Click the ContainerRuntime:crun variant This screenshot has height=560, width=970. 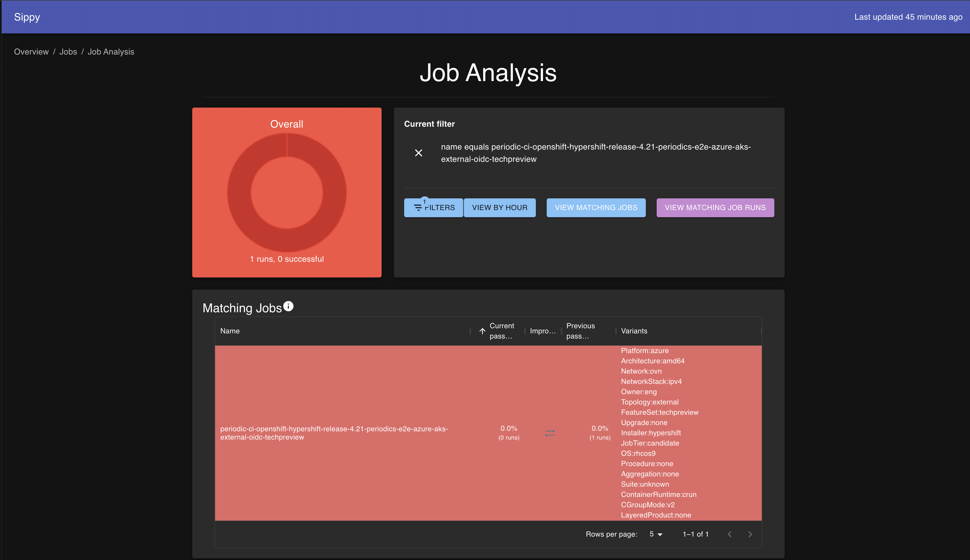pyautogui.click(x=658, y=495)
